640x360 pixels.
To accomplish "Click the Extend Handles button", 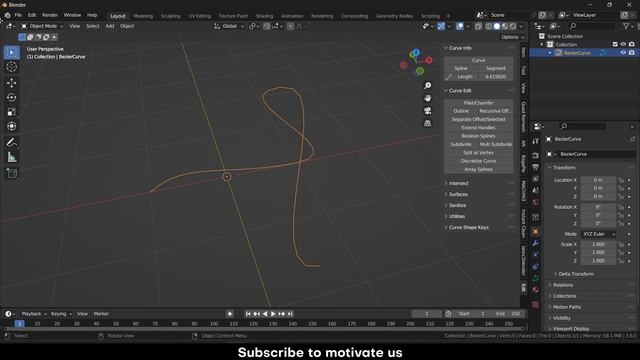I will click(478, 128).
